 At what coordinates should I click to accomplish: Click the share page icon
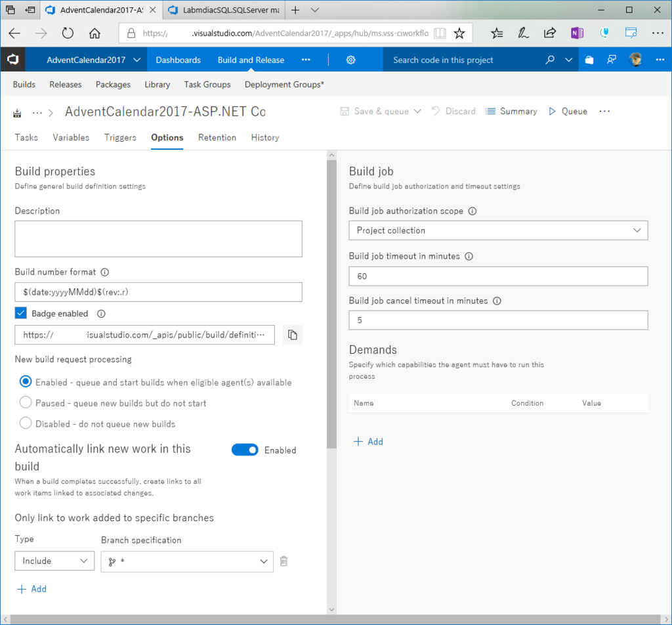pyautogui.click(x=550, y=33)
